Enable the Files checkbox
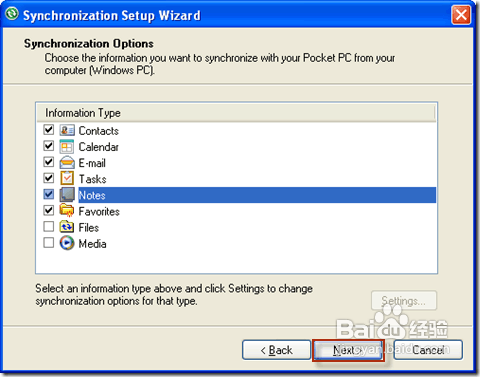Viewport: 480px width, 377px height. coord(49,226)
